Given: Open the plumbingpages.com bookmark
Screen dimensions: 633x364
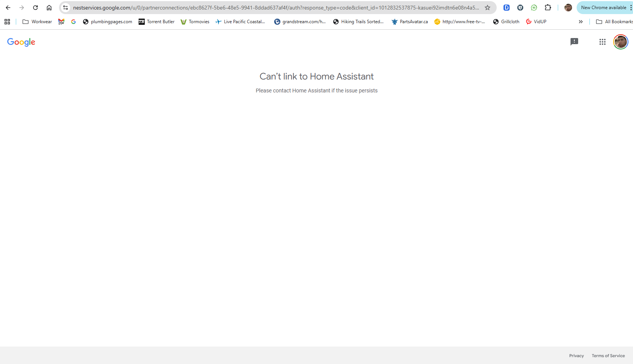Looking at the screenshot, I should 107,22.
